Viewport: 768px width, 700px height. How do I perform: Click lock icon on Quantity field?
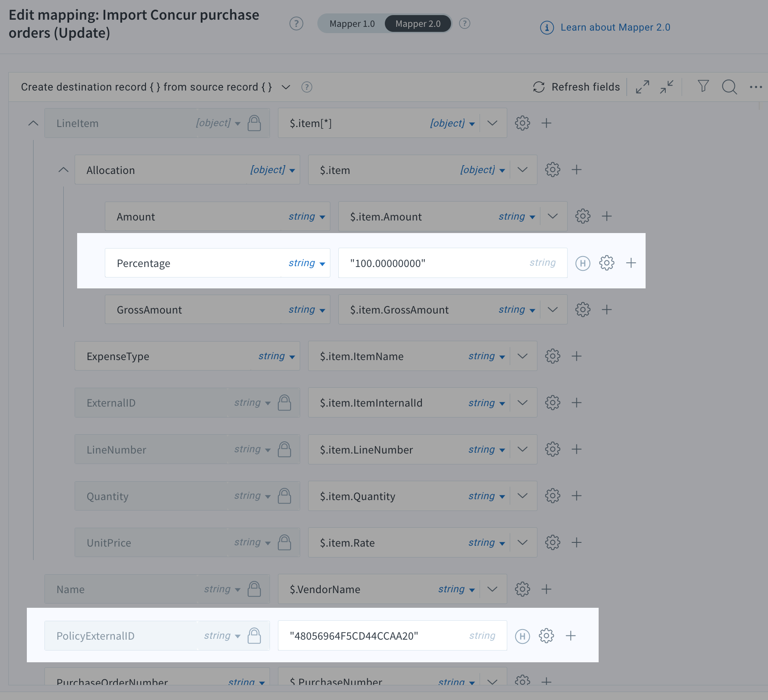click(284, 496)
